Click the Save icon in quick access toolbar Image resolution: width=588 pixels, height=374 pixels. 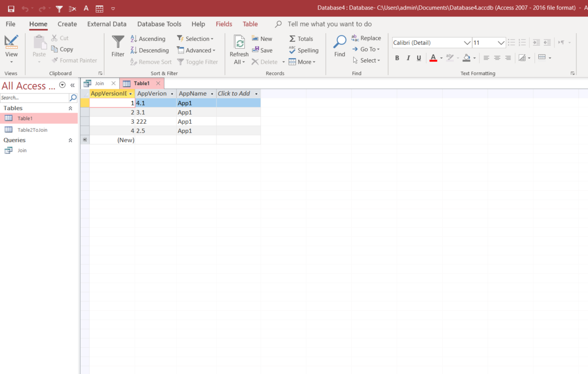click(x=11, y=9)
